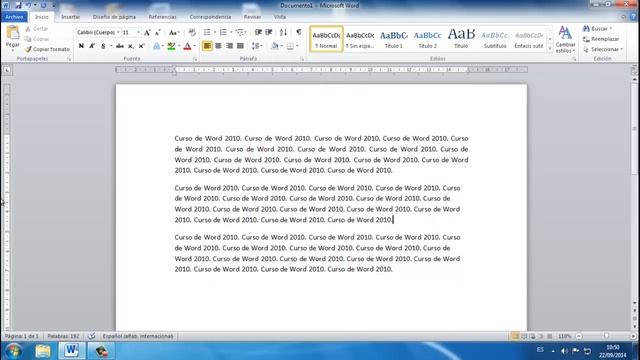
Task: Switch to the Referencias tab
Action: pyautogui.click(x=162, y=17)
